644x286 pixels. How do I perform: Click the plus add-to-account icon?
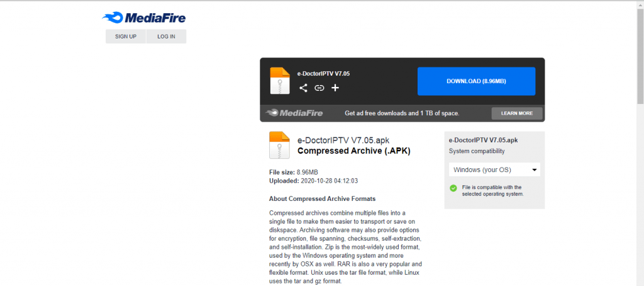click(x=335, y=88)
